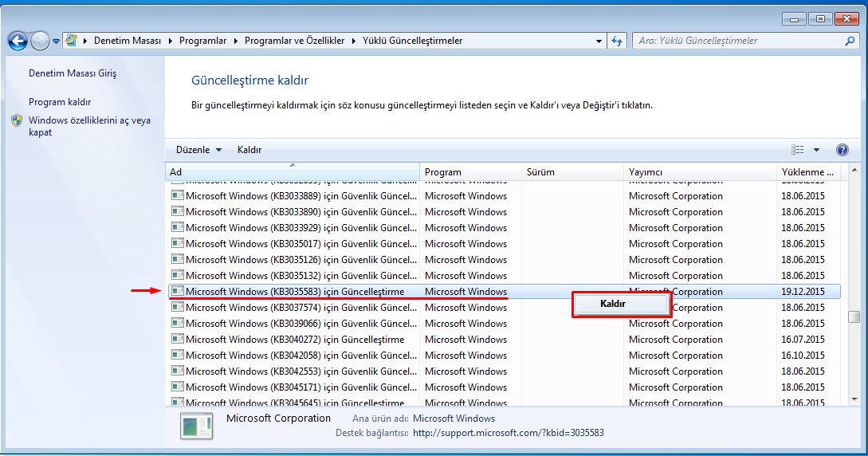Open the help question mark icon
This screenshot has width=868, height=456.
click(842, 150)
